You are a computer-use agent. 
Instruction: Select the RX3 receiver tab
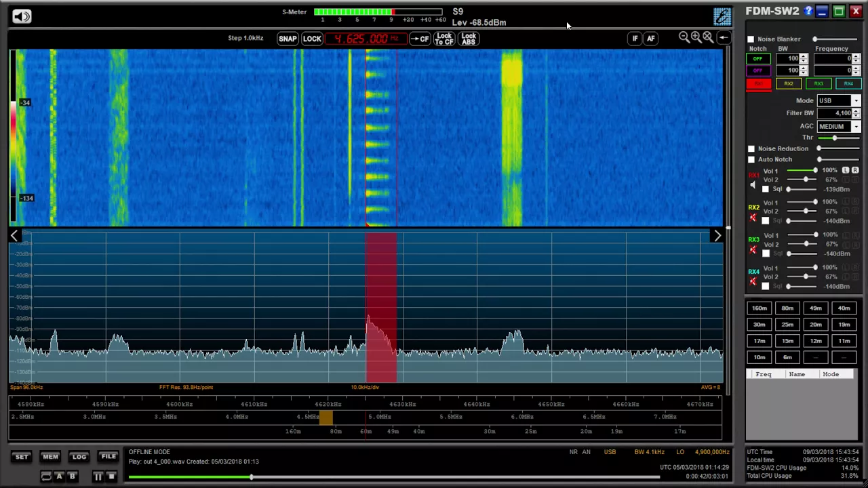point(818,84)
